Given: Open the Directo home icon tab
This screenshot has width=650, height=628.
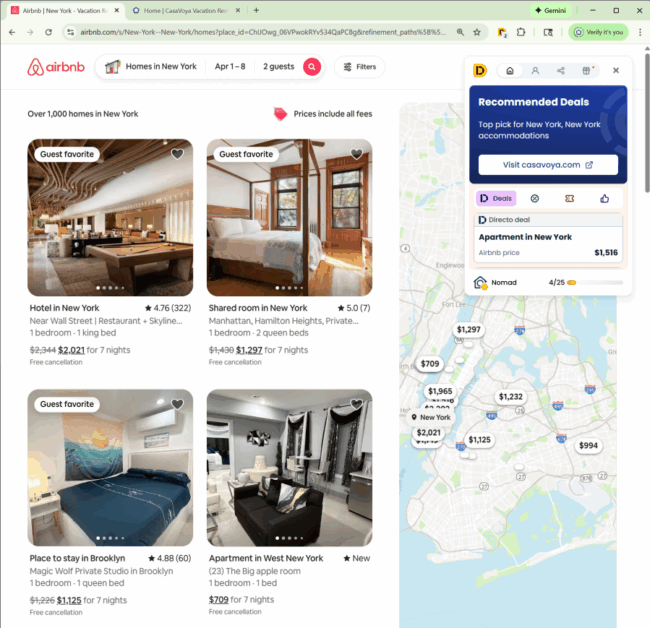Looking at the screenshot, I should point(510,70).
